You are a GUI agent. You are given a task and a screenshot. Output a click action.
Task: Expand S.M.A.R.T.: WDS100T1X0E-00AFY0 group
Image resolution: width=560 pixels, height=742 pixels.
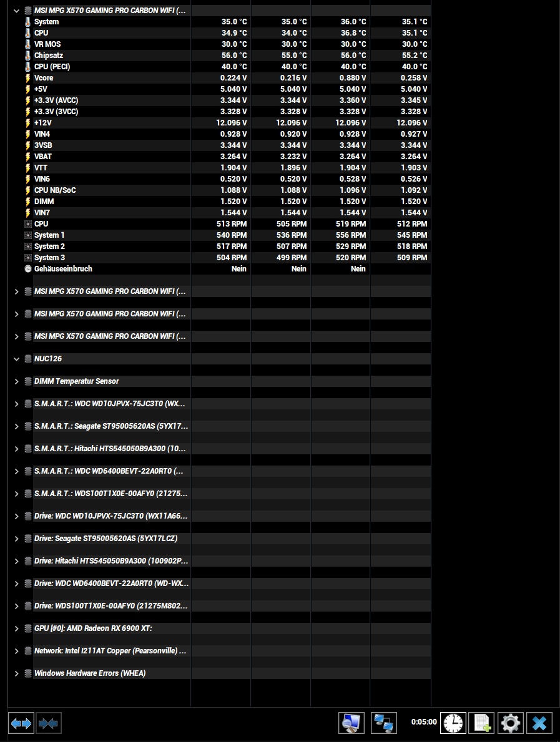[17, 494]
